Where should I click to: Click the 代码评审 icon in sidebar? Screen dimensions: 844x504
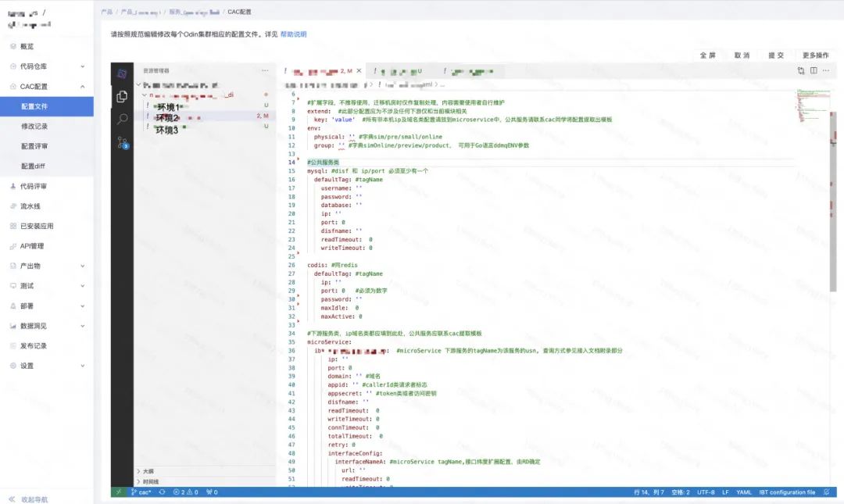(x=13, y=186)
